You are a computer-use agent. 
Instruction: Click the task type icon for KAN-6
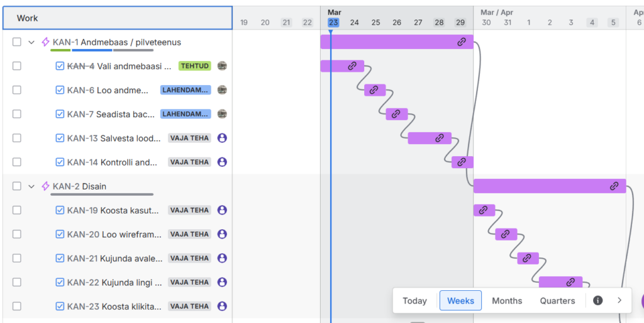60,90
